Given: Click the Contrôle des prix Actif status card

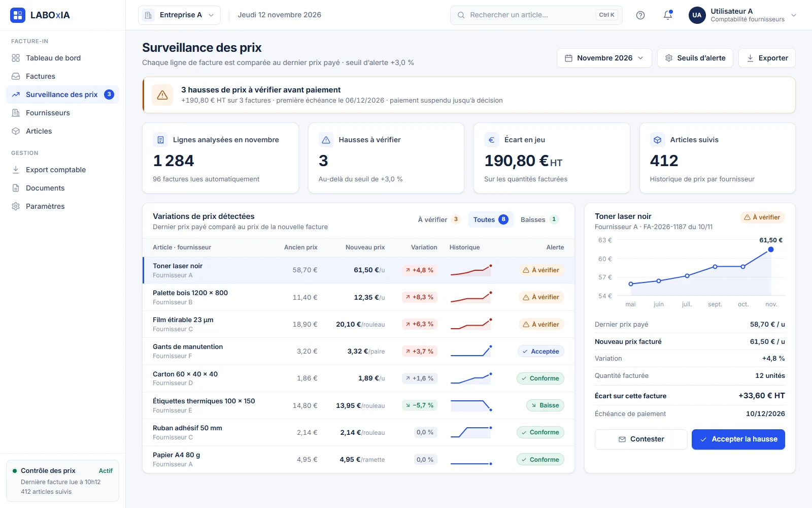Looking at the screenshot, I should coord(62,481).
